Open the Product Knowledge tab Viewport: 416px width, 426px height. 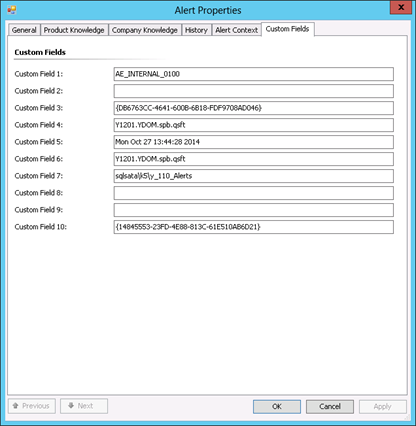click(74, 30)
